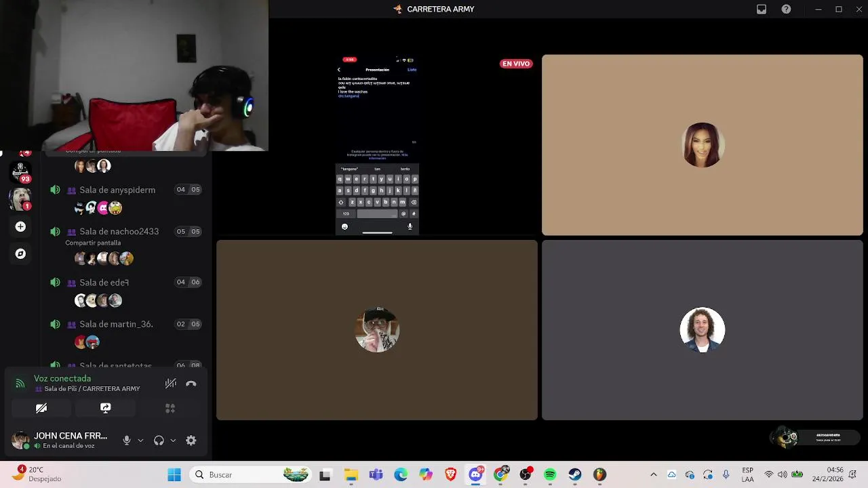Viewport: 868px width, 488px height.
Task: Click the EN VIVO live badge
Action: pos(516,64)
